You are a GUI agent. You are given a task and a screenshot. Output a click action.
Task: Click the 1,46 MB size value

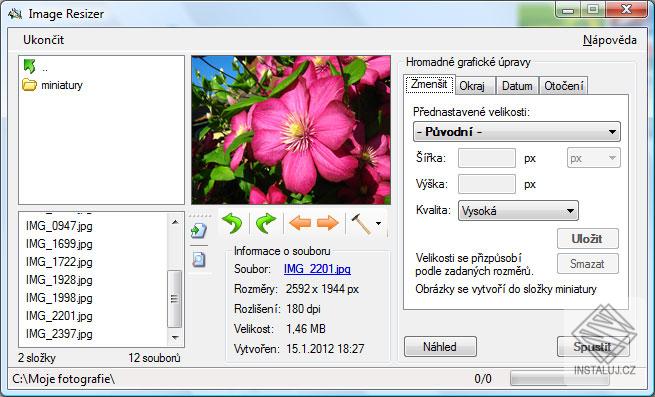[306, 329]
